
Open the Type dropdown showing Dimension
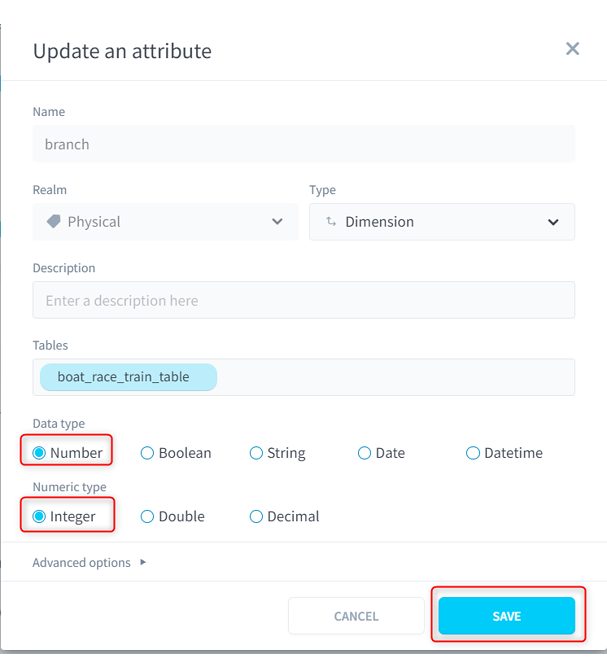[442, 222]
